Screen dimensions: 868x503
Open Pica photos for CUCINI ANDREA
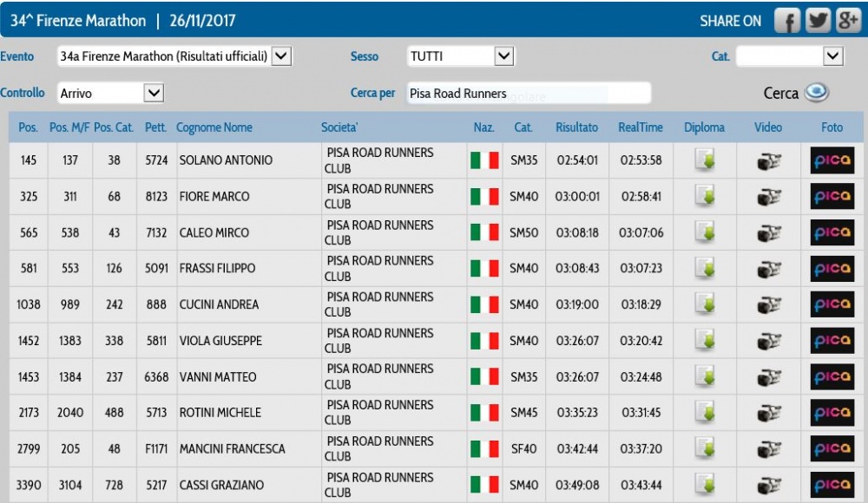pyautogui.click(x=832, y=304)
